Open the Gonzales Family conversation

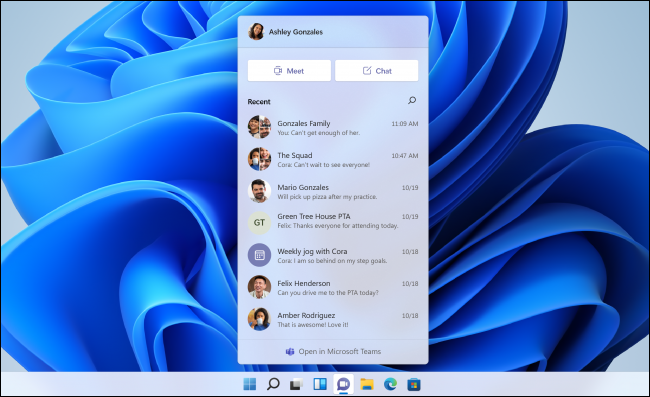coord(333,127)
